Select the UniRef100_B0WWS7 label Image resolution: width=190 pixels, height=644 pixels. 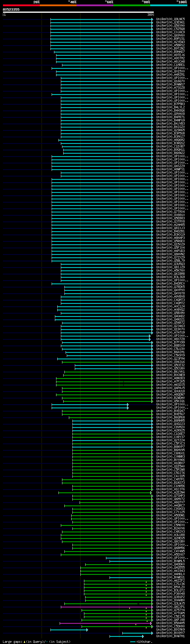click(170, 85)
